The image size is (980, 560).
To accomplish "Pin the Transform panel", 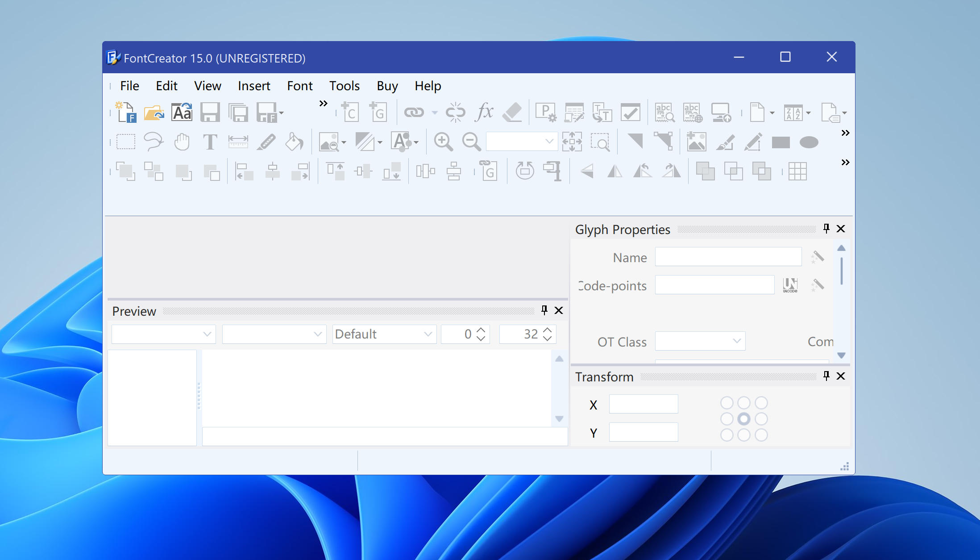I will [x=826, y=376].
